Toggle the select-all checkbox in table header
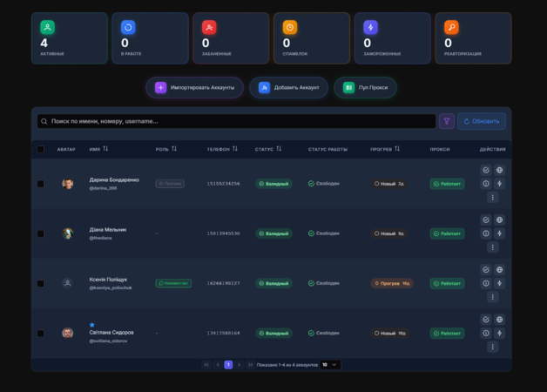Viewport: 547px width, 392px height. pos(41,149)
